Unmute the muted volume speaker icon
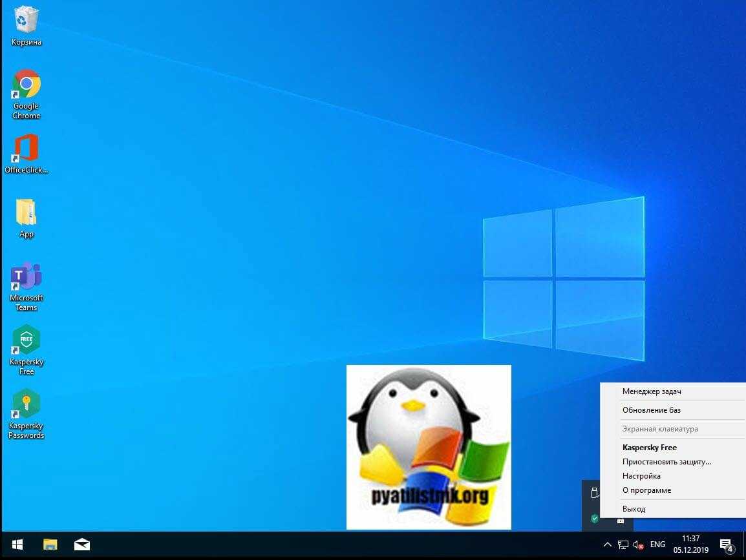746x560 pixels. pos(638,544)
